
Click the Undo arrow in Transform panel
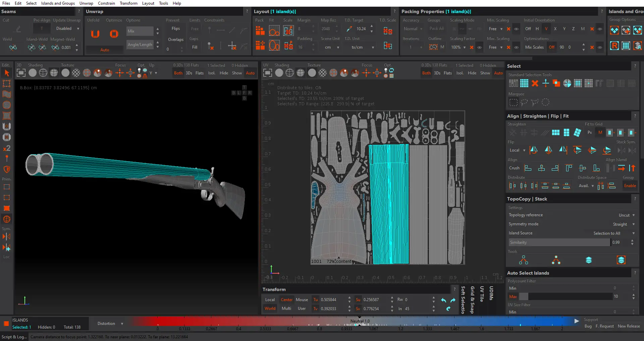(x=443, y=300)
